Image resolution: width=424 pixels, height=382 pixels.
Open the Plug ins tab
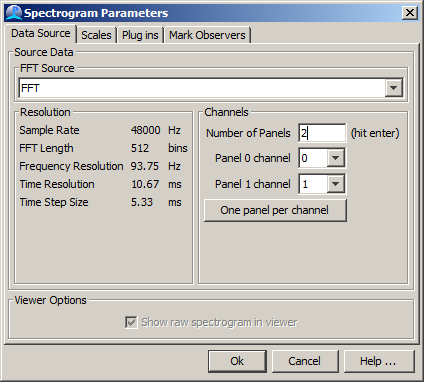pyautogui.click(x=140, y=35)
